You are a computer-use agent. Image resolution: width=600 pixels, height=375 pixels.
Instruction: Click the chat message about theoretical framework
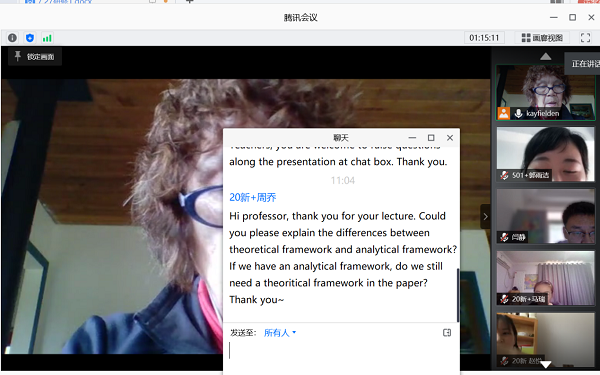(x=343, y=258)
